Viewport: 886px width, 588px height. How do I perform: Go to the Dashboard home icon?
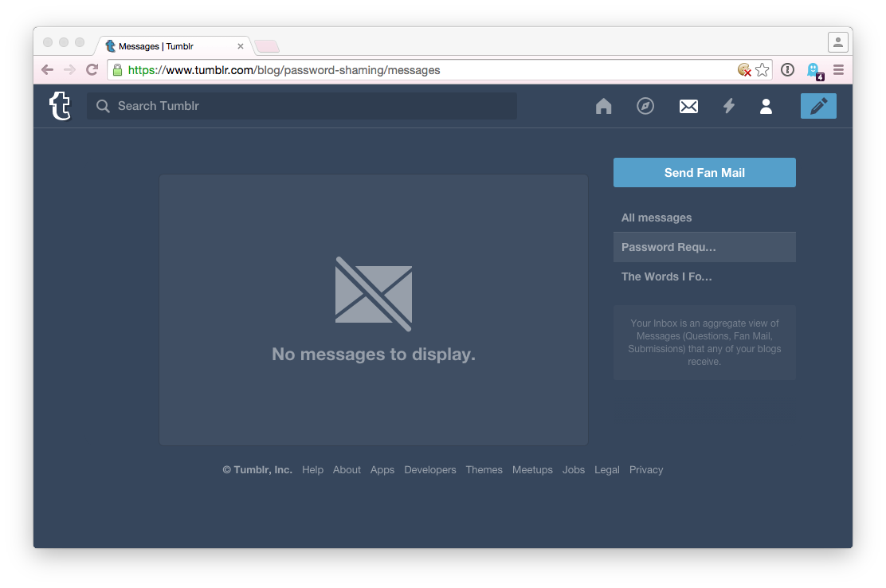603,106
